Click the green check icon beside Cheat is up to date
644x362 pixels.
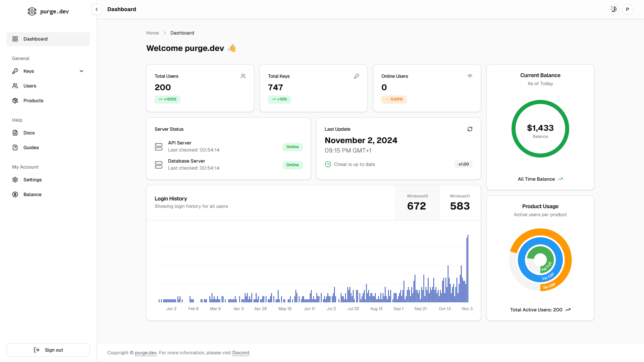pos(328,164)
